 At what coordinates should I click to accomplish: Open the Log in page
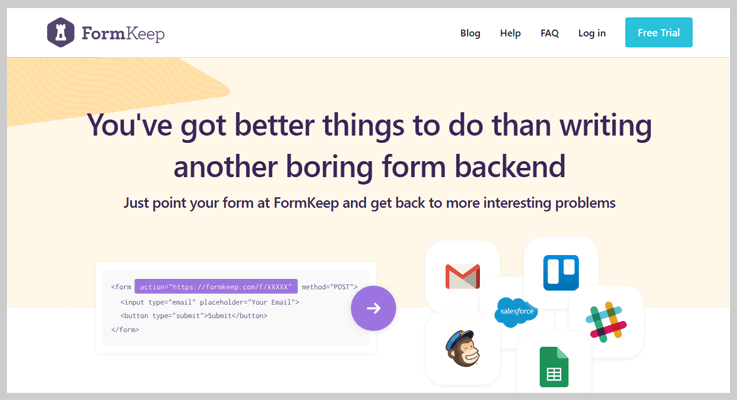[x=592, y=33]
